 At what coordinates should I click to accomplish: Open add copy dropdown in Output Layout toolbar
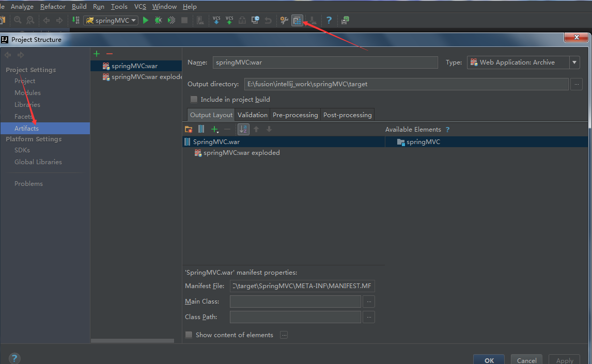(215, 129)
